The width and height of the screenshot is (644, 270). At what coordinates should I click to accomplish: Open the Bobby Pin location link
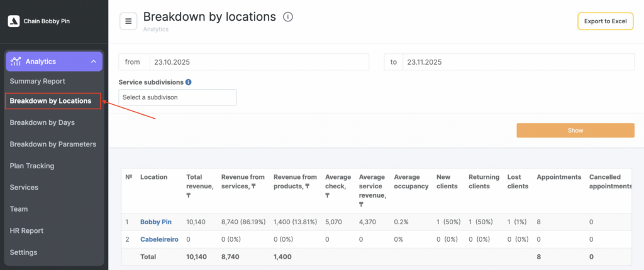tap(156, 222)
